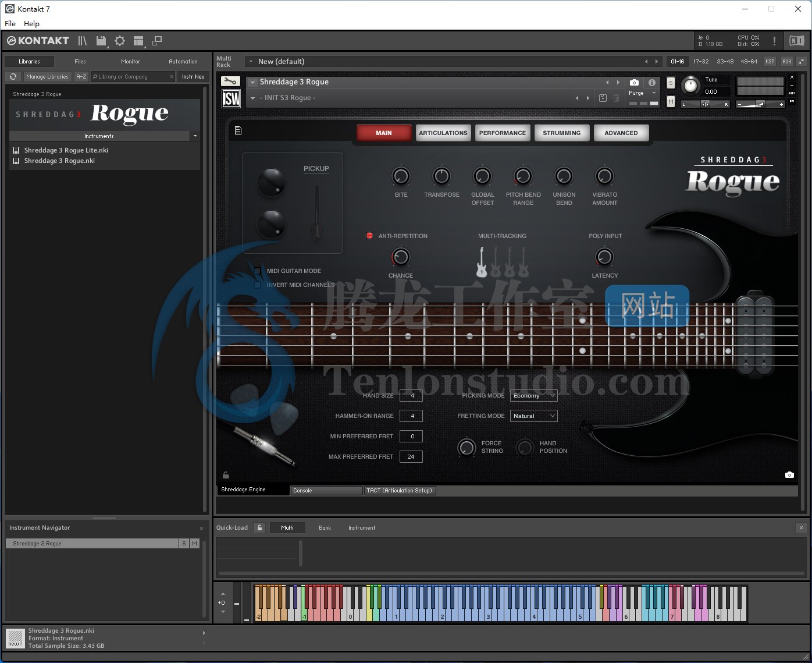Click the exclamation panic button
Screen dimensions: 812x663
coord(774,41)
